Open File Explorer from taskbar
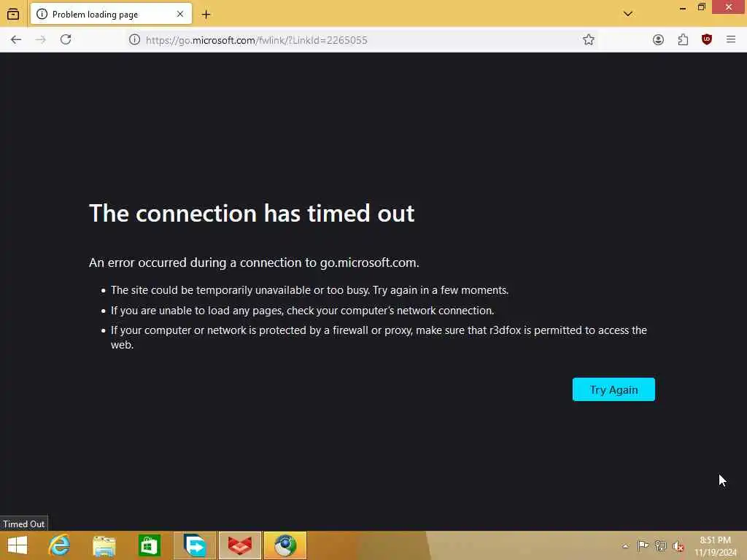This screenshot has width=747, height=560. pos(104,545)
